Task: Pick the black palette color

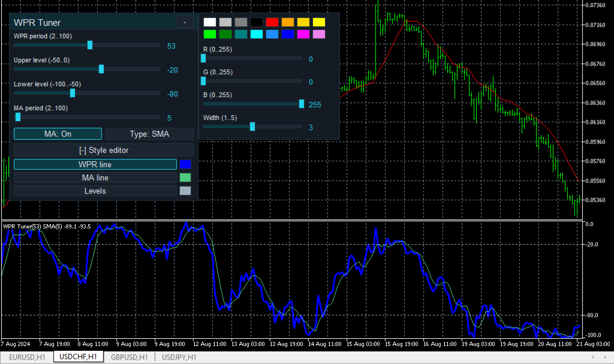Action: coord(257,22)
